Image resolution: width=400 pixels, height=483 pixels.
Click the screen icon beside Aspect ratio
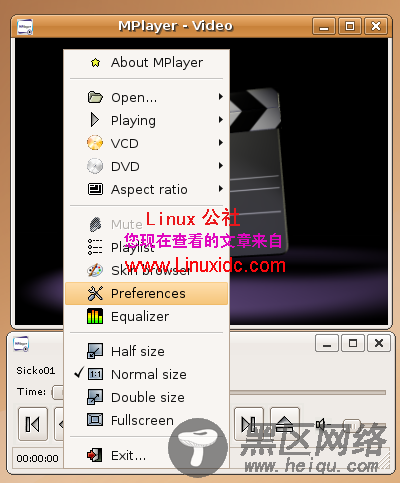tap(95, 189)
